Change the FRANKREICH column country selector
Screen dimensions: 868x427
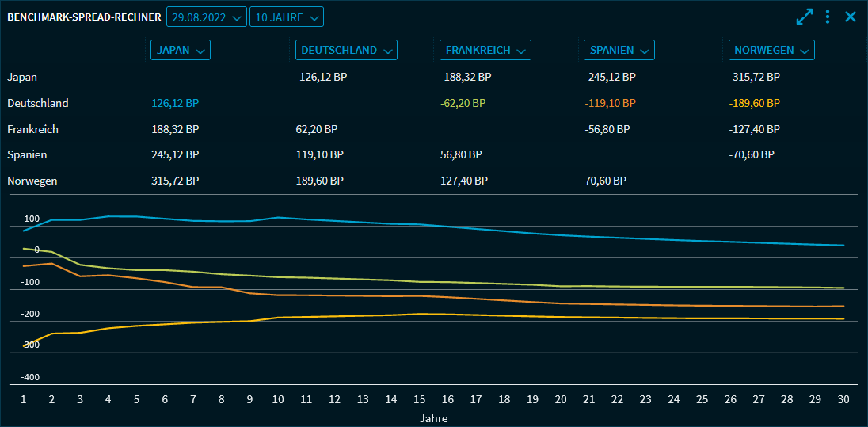485,50
